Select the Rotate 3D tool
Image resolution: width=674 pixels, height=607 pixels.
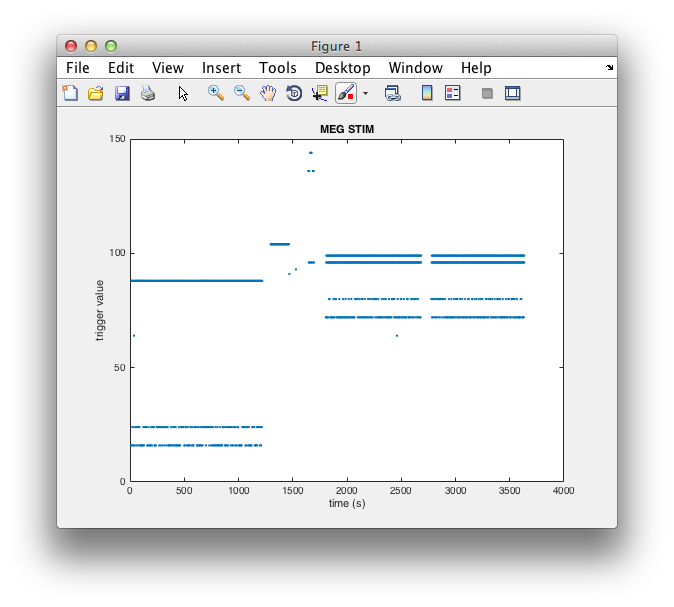coord(294,93)
